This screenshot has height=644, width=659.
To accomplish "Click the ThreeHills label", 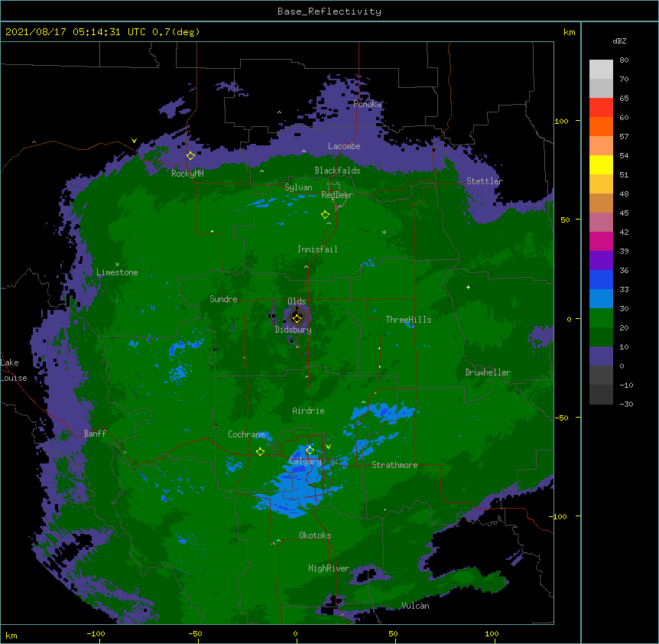I will point(408,320).
